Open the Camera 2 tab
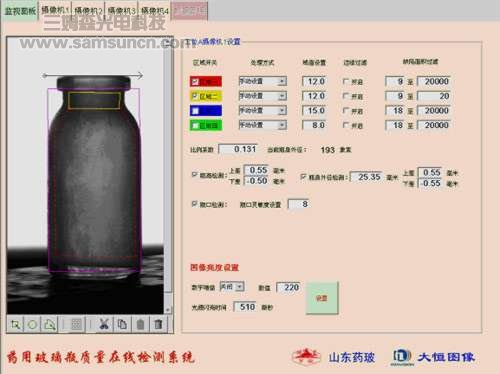The width and height of the screenshot is (500, 374). [x=88, y=11]
